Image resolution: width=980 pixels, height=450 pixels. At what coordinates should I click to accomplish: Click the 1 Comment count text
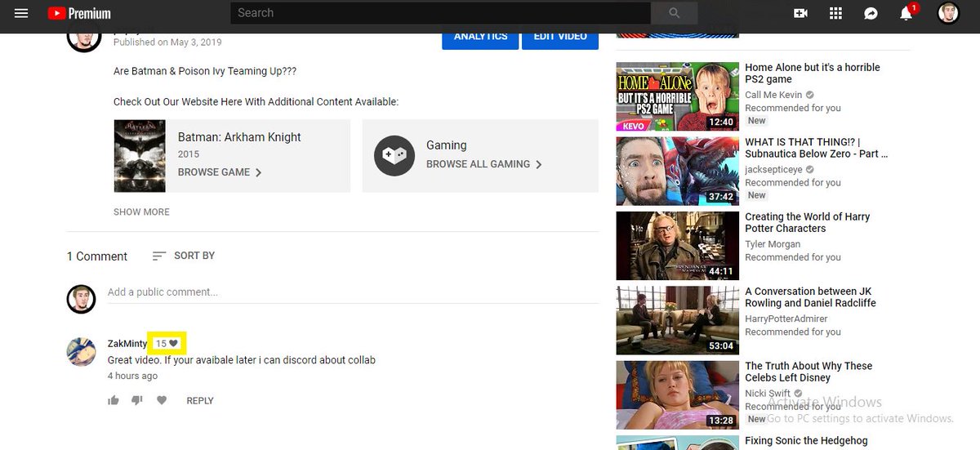pos(97,256)
